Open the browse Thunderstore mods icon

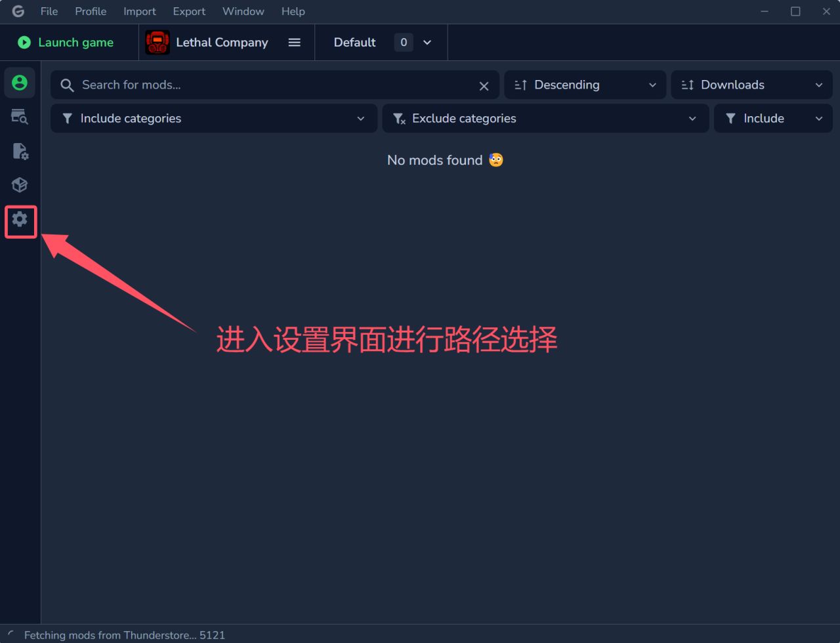[20, 117]
